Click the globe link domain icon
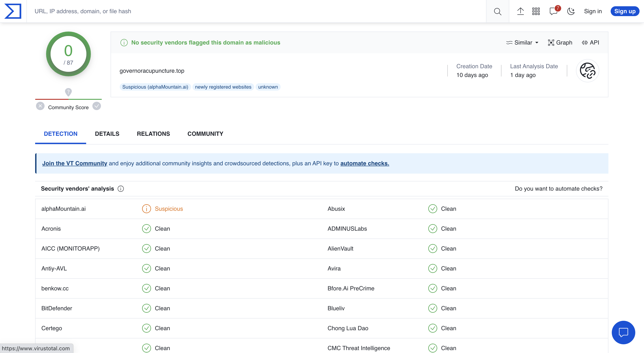644x353 pixels. point(588,71)
